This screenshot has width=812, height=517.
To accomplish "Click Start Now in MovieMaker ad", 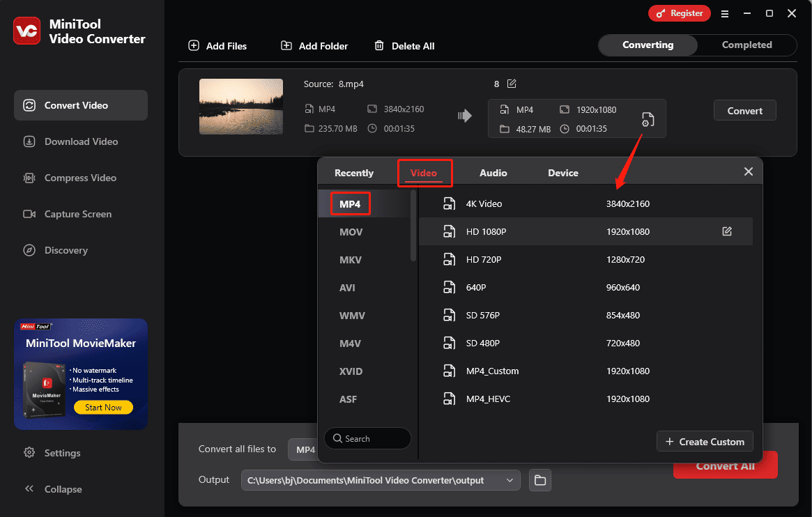I will coord(103,408).
